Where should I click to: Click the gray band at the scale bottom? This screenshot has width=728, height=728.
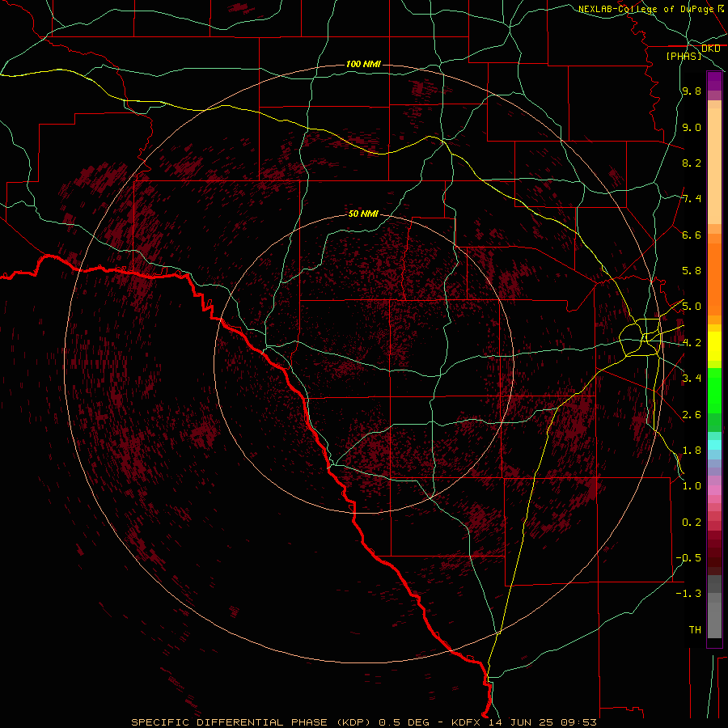point(714,606)
